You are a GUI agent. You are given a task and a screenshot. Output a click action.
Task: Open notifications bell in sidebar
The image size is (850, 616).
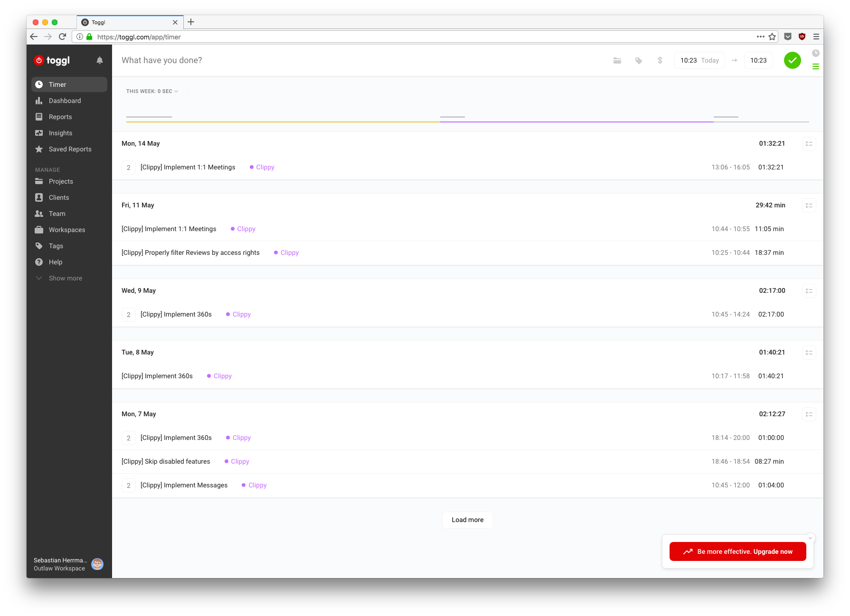click(100, 60)
